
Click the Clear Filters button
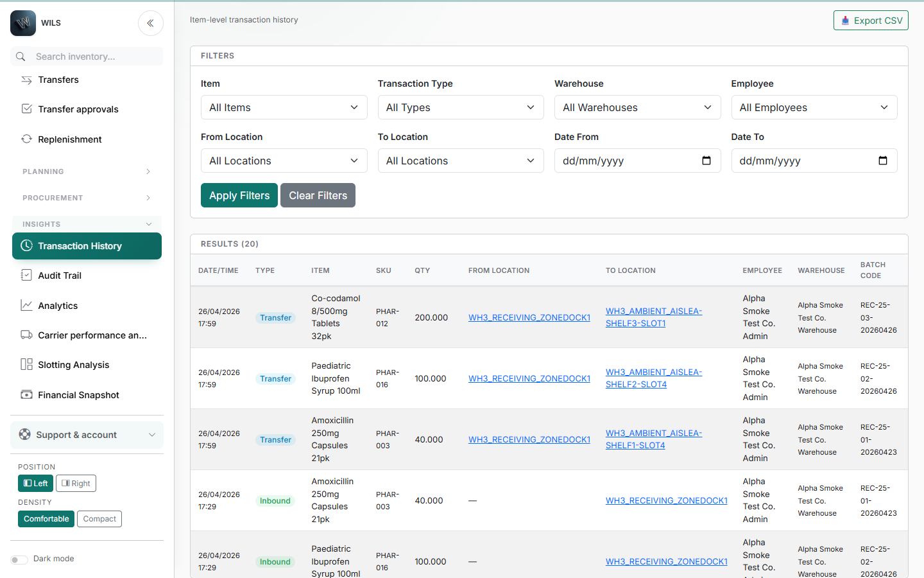coord(318,195)
